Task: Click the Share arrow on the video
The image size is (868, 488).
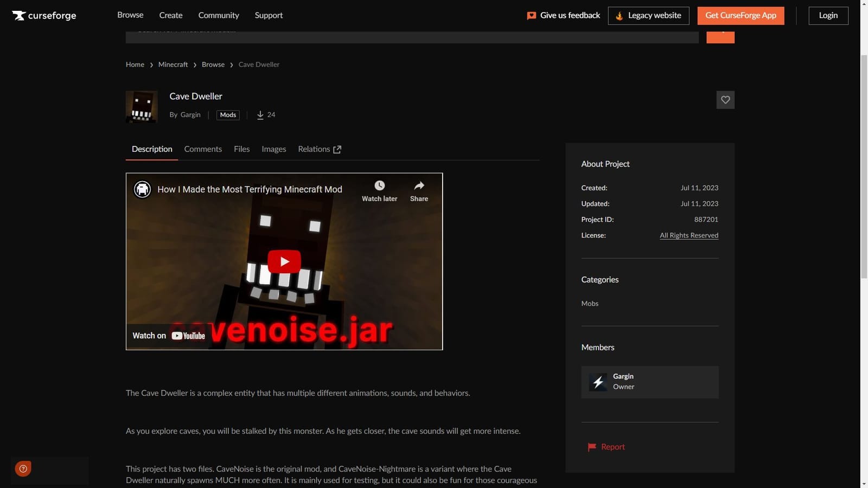Action: click(418, 185)
